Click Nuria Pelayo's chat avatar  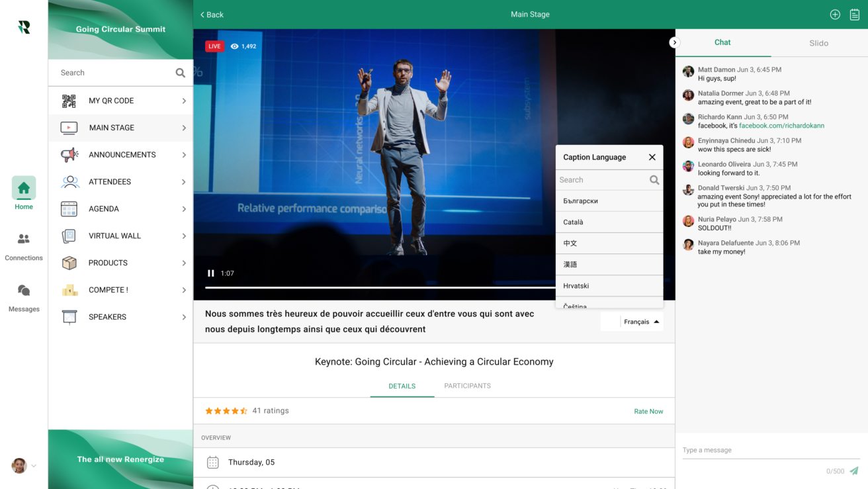point(688,221)
